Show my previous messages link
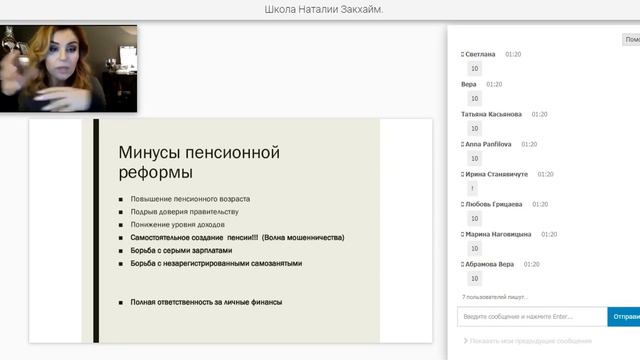Viewport: 640px width, 360px height. 528,341
